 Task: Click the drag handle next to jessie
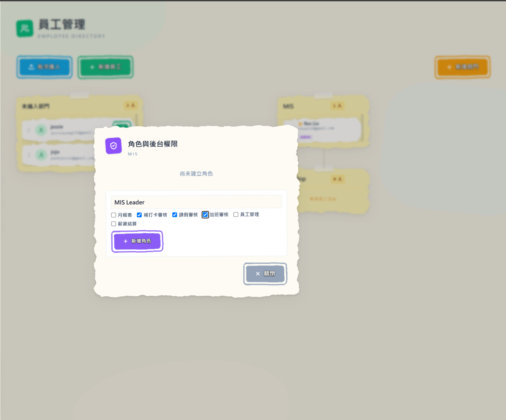29,130
